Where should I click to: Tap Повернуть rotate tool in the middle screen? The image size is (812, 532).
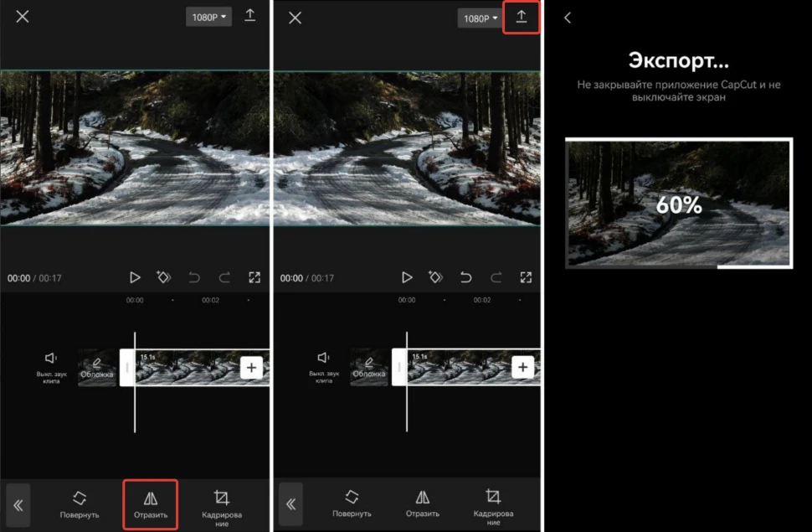tap(352, 504)
